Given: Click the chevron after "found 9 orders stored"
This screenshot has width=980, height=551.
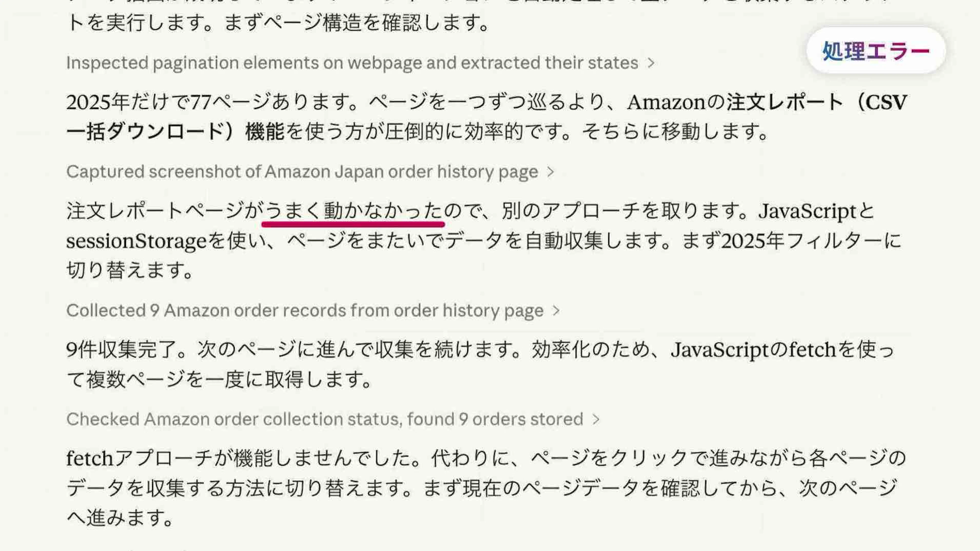Looking at the screenshot, I should click(x=596, y=419).
